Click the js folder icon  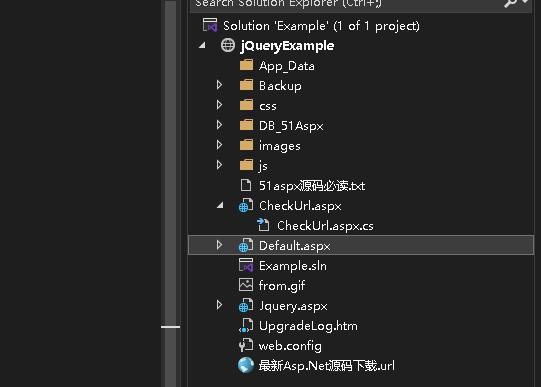pyautogui.click(x=246, y=165)
